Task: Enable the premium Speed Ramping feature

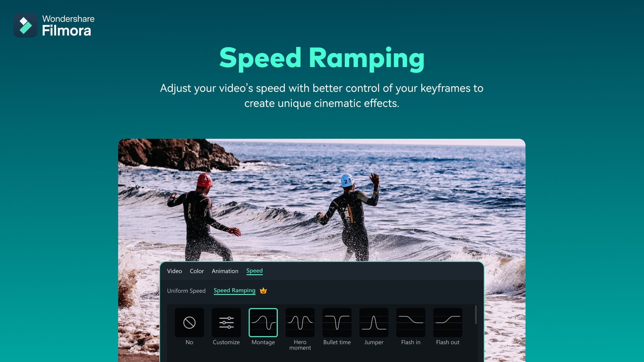Action: 234,290
